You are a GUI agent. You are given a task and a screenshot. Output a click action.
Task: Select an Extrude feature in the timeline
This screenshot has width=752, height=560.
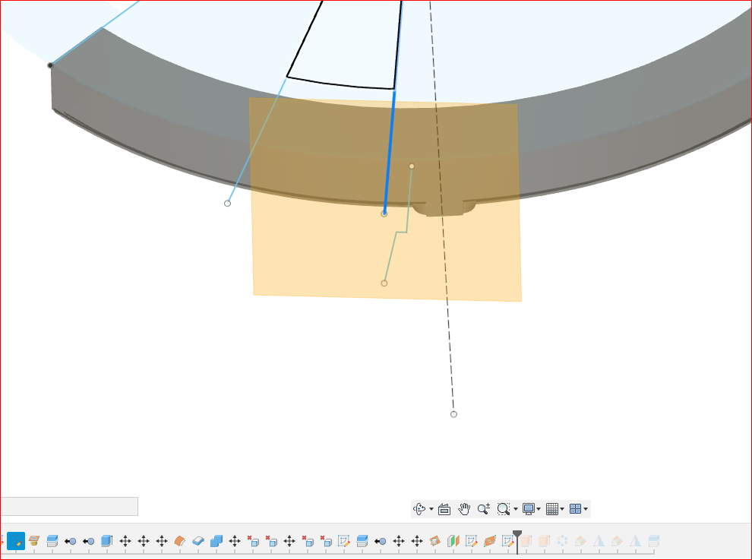coord(105,541)
